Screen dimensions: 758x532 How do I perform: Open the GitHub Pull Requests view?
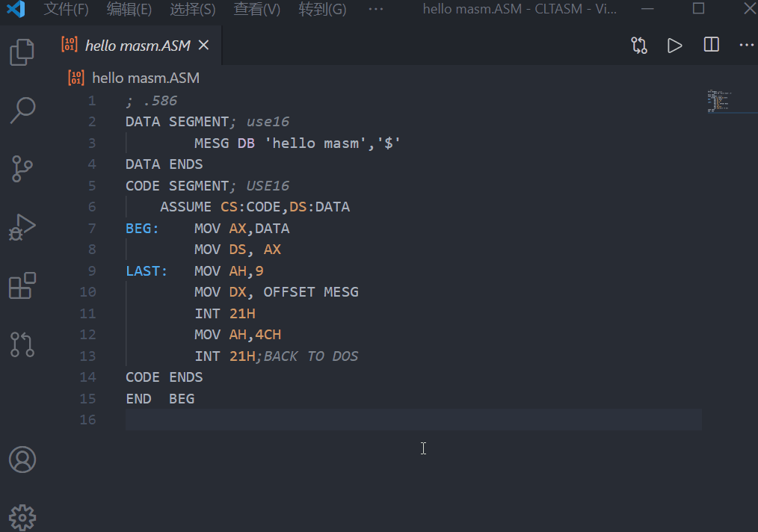click(x=22, y=344)
